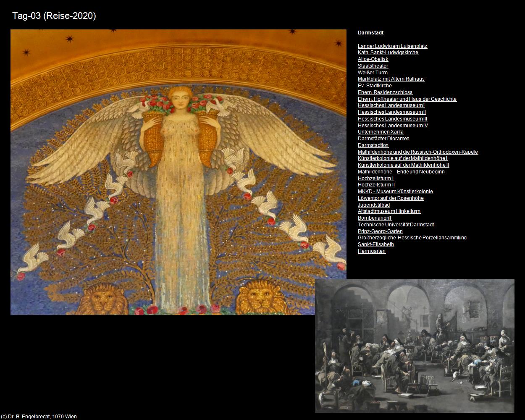Open Technische Universität Darmstadt link
The height and width of the screenshot is (420, 525).
396,225
